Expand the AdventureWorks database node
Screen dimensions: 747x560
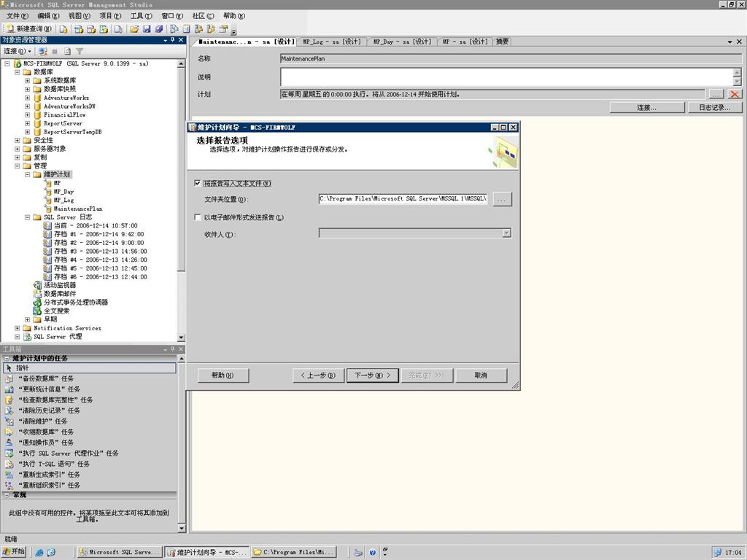pyautogui.click(x=28, y=98)
